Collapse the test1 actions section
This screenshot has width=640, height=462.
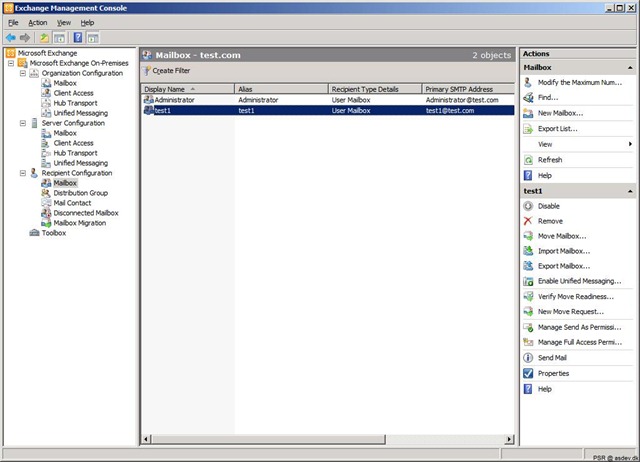click(630, 191)
